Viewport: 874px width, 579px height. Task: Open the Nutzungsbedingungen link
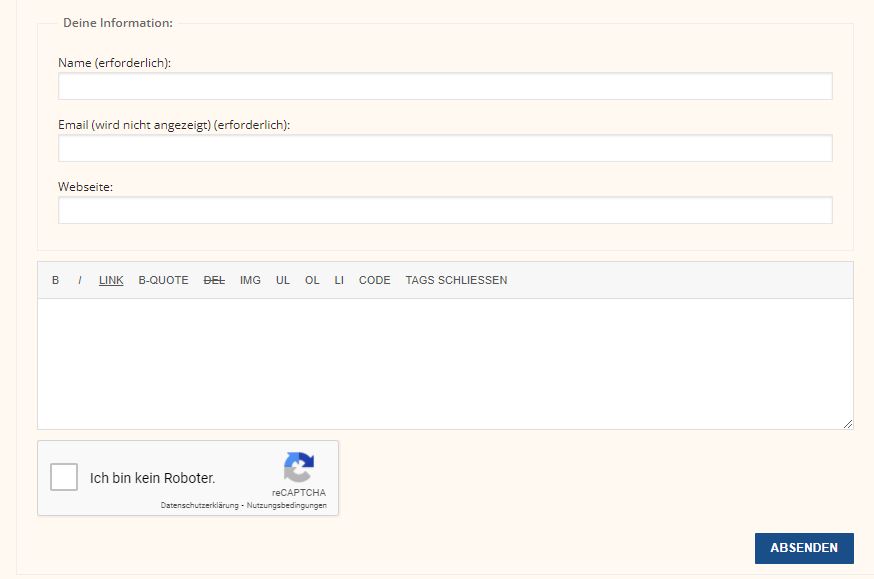click(287, 505)
